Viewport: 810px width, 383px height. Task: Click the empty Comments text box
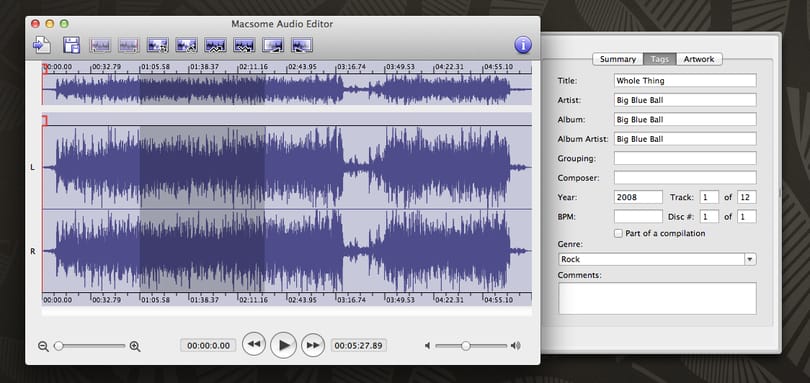[657, 298]
